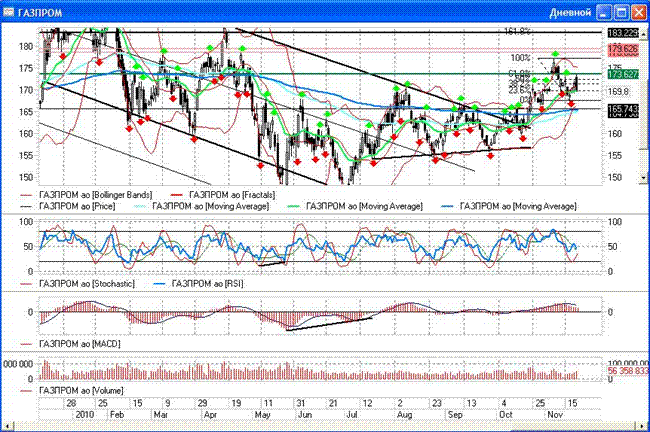The height and width of the screenshot is (432, 650).
Task: Click the date label 12 above Jul
Action: 367,403
